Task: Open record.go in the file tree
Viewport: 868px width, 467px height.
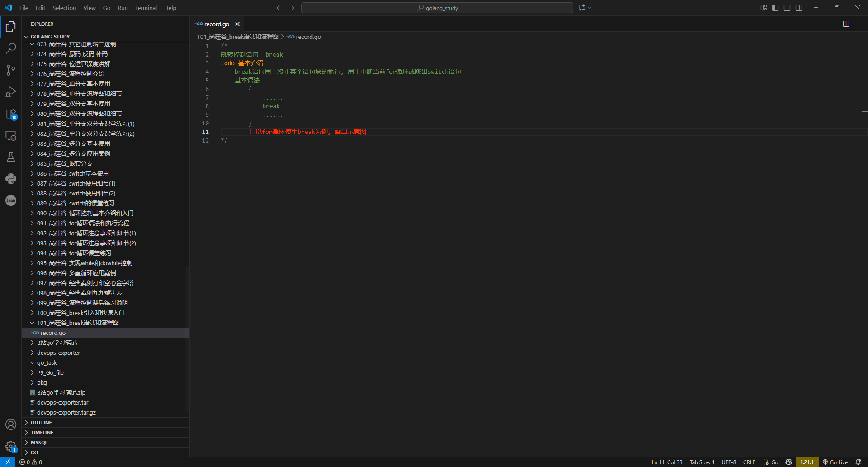Action: click(105, 333)
